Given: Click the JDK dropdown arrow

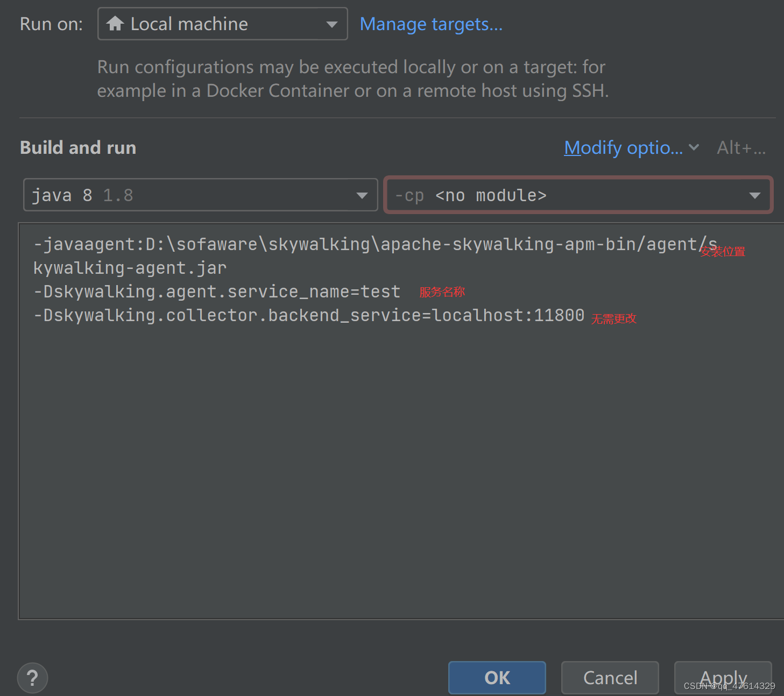Looking at the screenshot, I should (x=362, y=195).
